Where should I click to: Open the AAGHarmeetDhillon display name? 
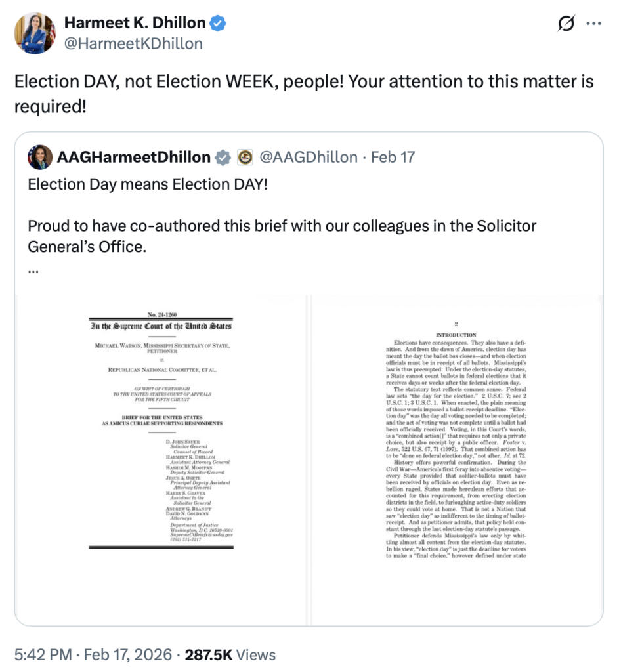[134, 157]
